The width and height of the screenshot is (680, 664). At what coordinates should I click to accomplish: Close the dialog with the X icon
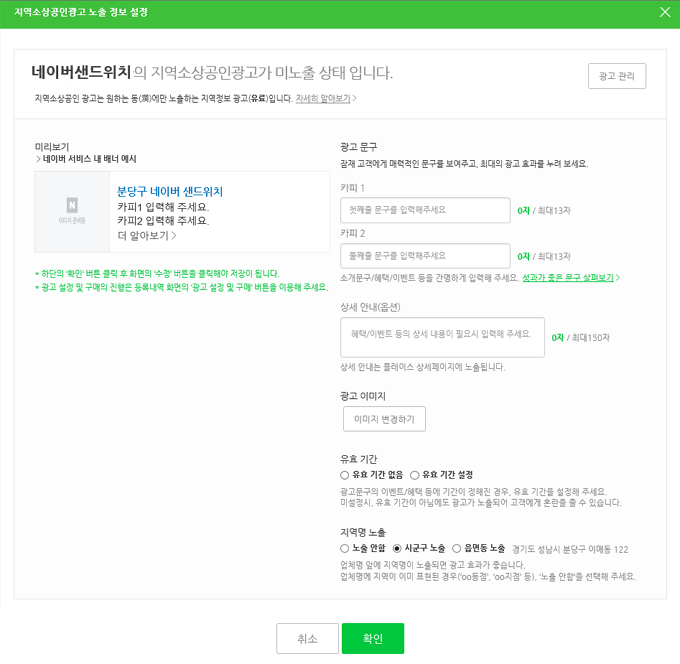point(665,12)
